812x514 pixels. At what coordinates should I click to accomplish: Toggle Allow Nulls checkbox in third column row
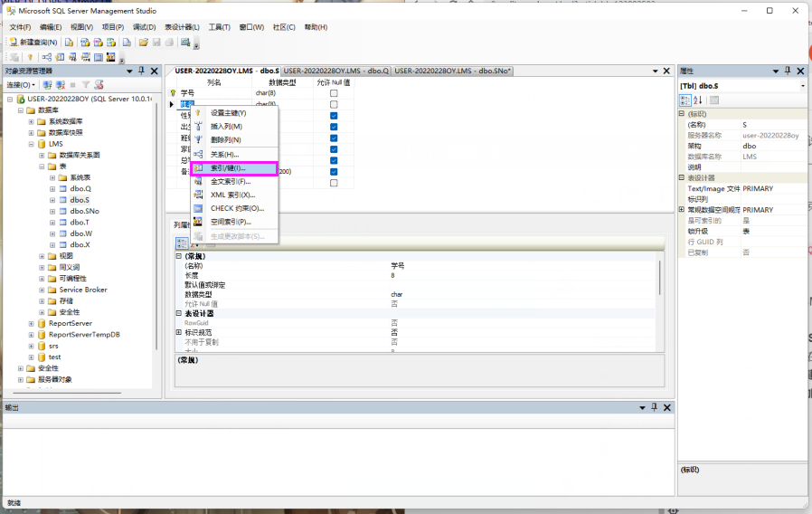tap(334, 116)
